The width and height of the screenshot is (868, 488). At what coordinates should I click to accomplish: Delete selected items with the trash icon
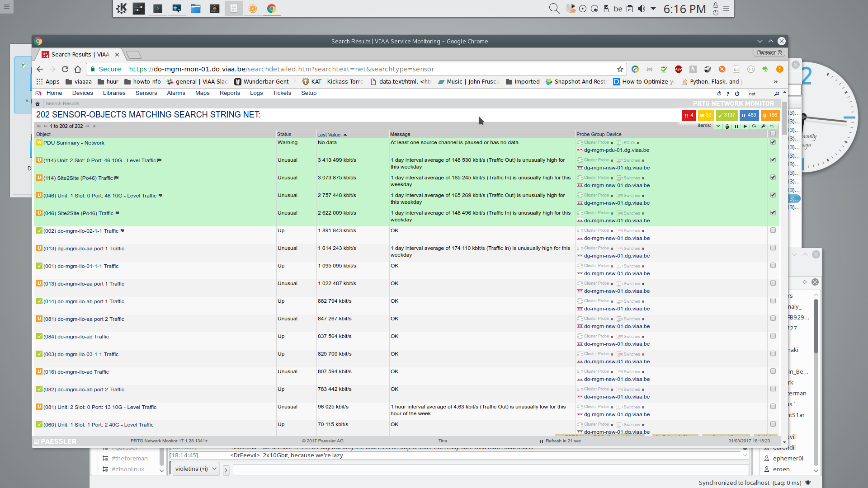click(727, 127)
